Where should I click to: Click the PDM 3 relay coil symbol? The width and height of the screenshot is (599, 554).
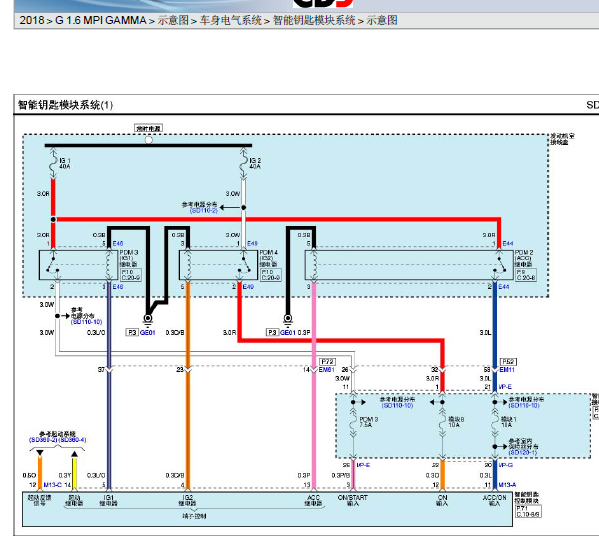coord(109,265)
